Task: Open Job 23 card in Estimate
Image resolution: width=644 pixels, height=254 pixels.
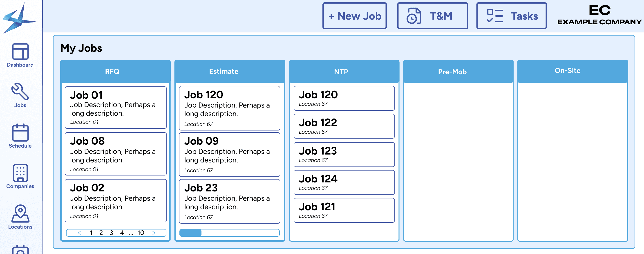Action: pos(230,201)
